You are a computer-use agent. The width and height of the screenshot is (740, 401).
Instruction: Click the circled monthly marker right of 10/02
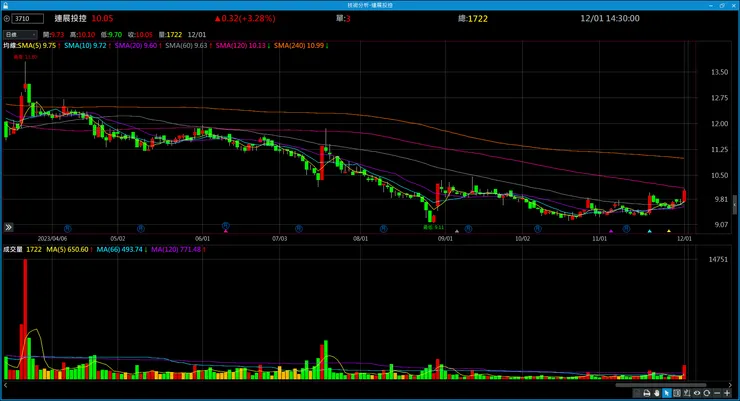538,228
